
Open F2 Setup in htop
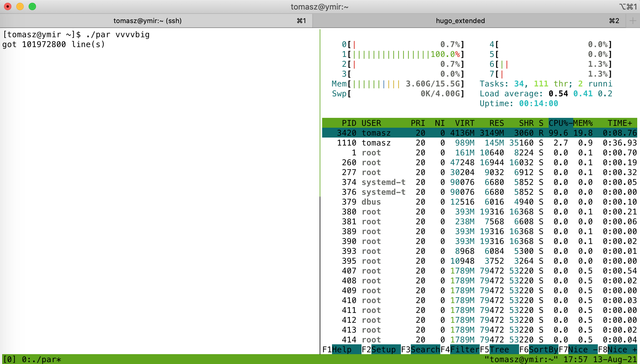(381, 350)
